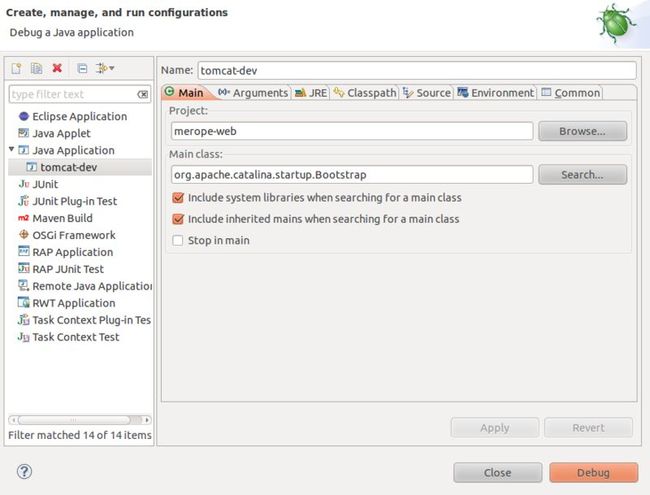Click the Maven Build m2 icon

(24, 218)
